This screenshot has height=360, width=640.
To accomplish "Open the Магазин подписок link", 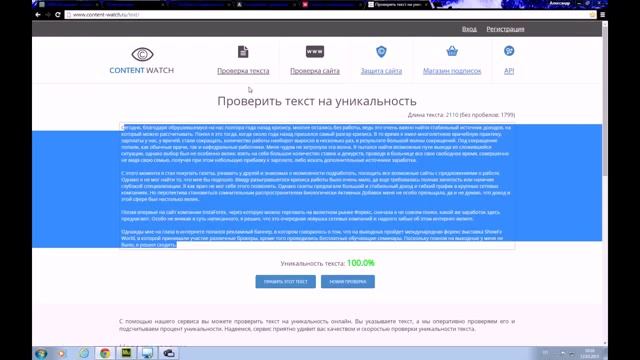I will pyautogui.click(x=452, y=71).
